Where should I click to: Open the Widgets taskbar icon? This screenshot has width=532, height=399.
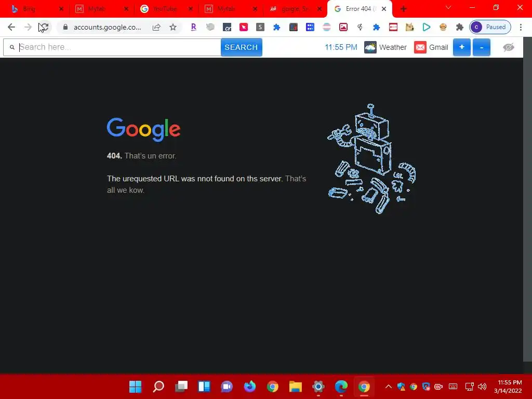click(x=204, y=387)
